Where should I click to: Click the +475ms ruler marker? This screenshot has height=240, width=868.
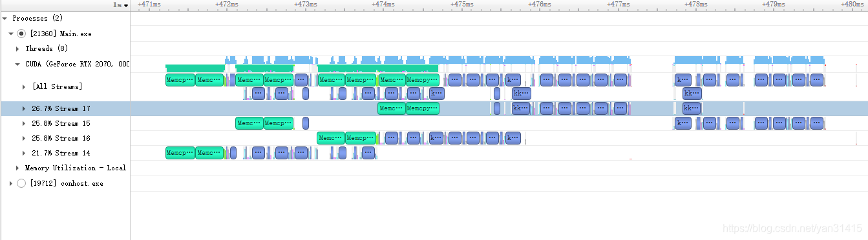pos(461,4)
